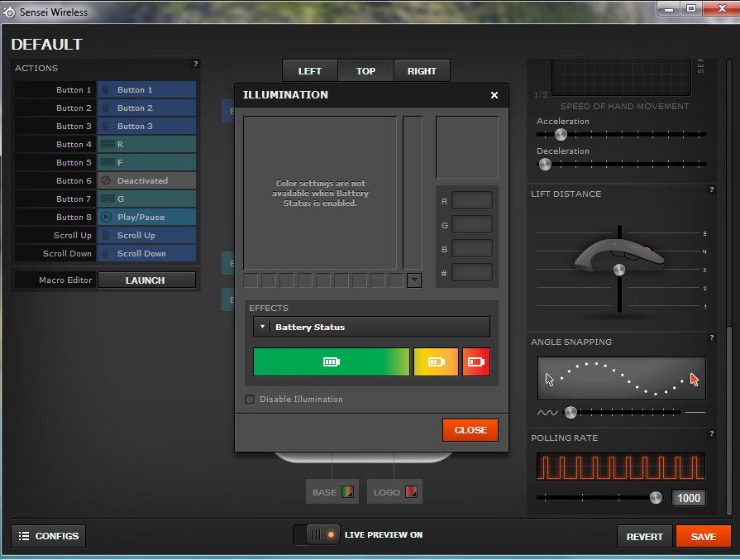Expand the color swatch palette arrow
The height and width of the screenshot is (560, 740).
(x=414, y=280)
